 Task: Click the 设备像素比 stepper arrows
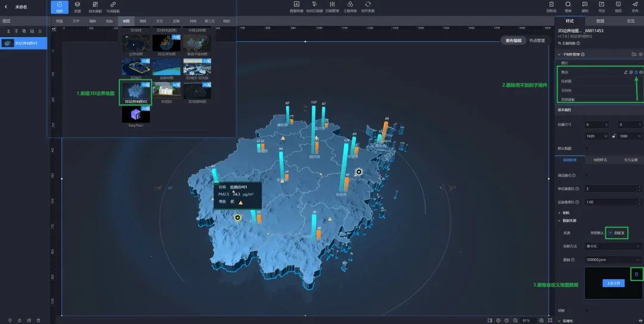click(639, 202)
